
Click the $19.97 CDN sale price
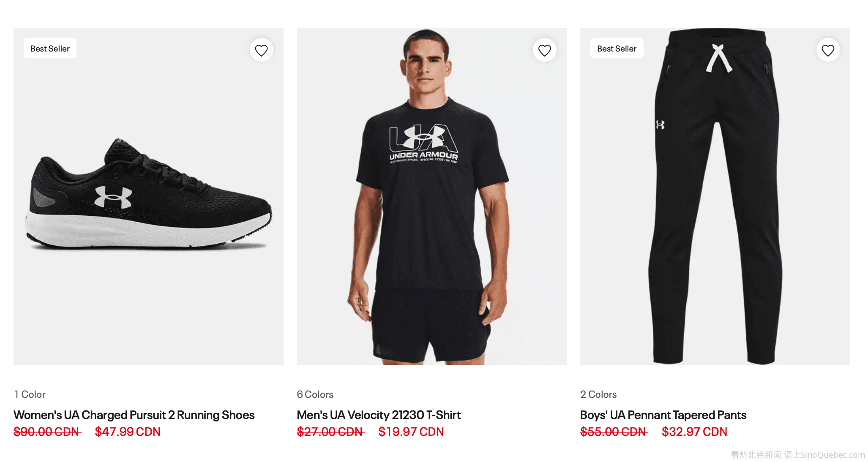click(x=411, y=432)
